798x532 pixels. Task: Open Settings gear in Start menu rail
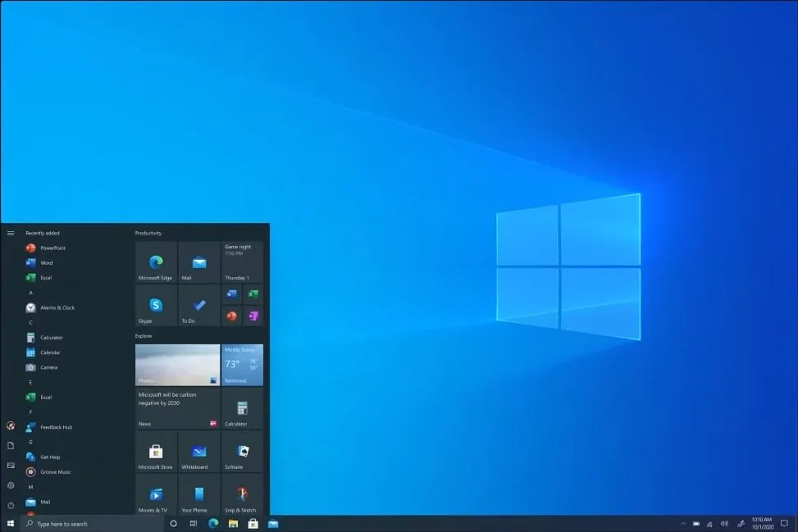tap(11, 485)
